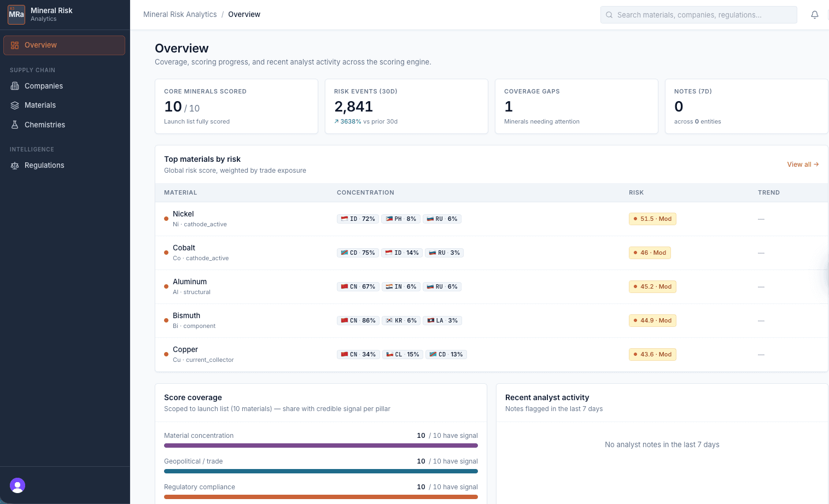Click the MRa logo icon
This screenshot has width=829, height=504.
[16, 14]
